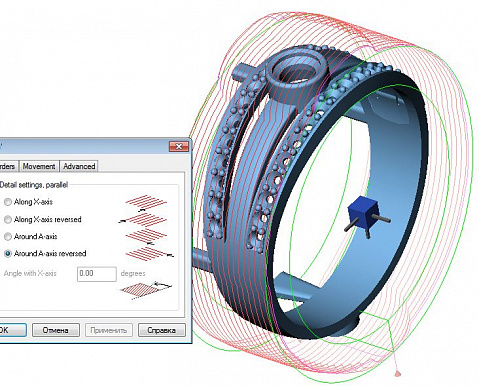Image resolution: width=479 pixels, height=386 pixels.
Task: Click the Отмена cancel button
Action: click(x=56, y=330)
